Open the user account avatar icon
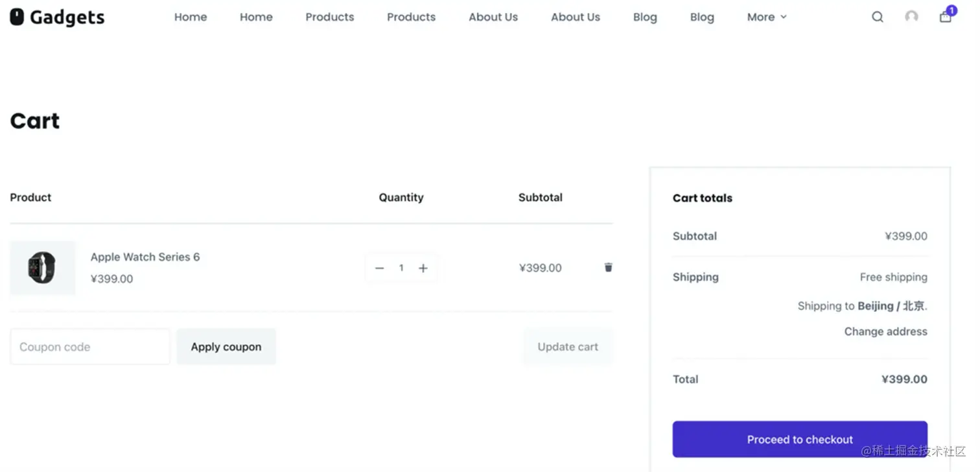The height and width of the screenshot is (472, 980). pos(911,17)
